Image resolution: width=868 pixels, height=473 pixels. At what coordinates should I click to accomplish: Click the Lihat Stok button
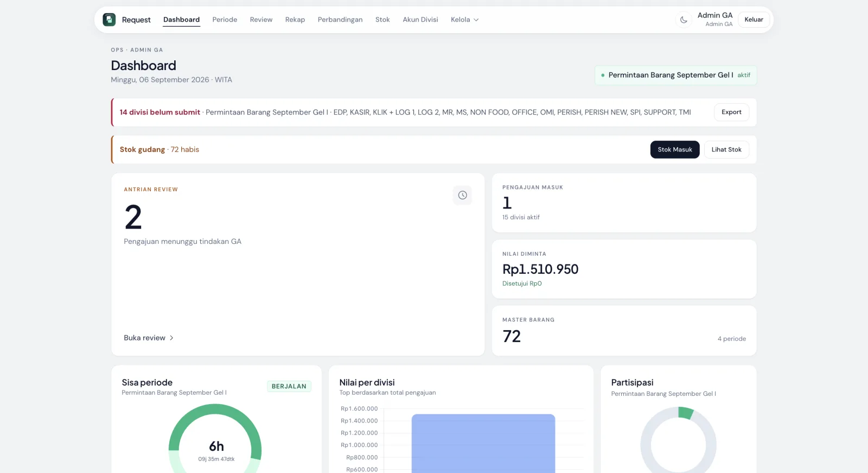coord(726,149)
